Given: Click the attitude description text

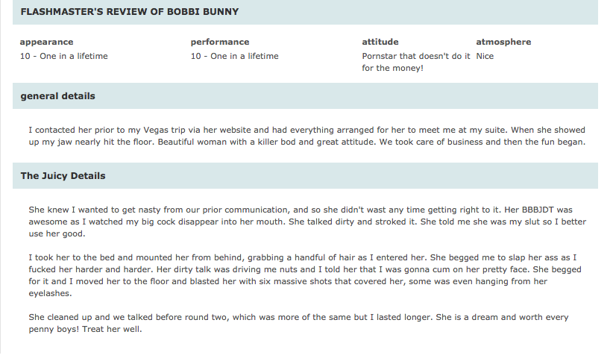Looking at the screenshot, I should coord(416,62).
